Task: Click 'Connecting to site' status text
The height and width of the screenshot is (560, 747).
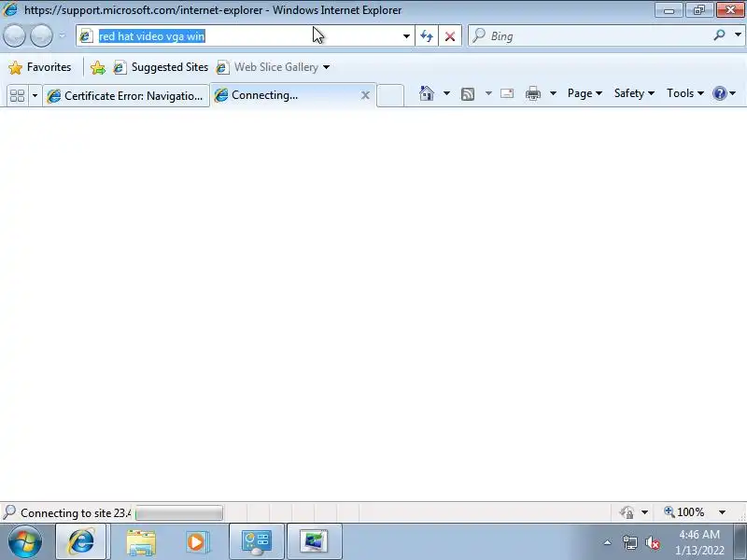Action: 76,512
